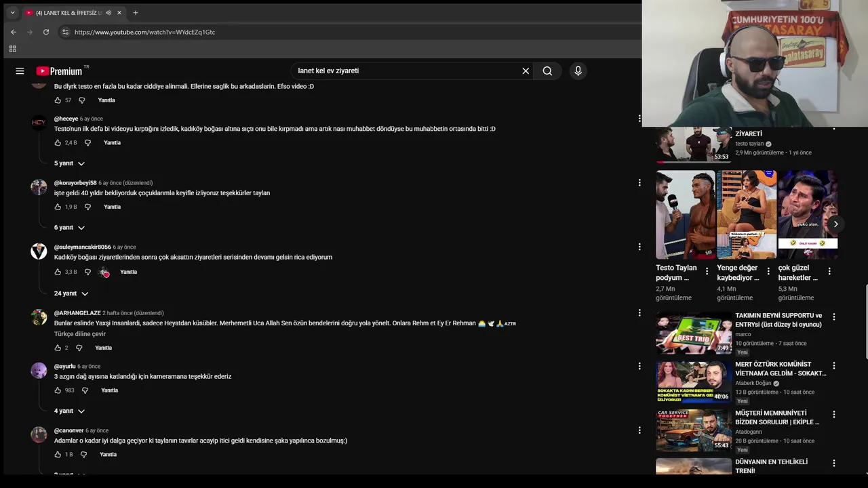Dislike the comment with 57 likes
Screen dimensions: 868x488
point(82,100)
